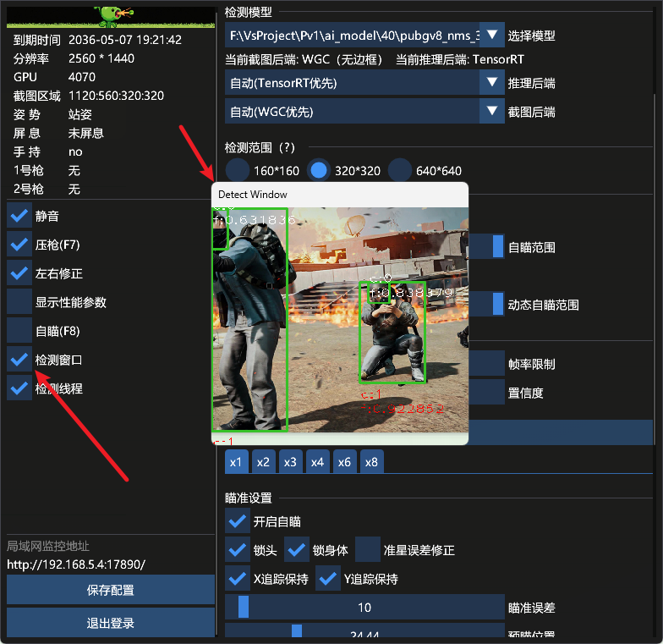Switch to the x6 tab
The image size is (663, 644).
[344, 462]
